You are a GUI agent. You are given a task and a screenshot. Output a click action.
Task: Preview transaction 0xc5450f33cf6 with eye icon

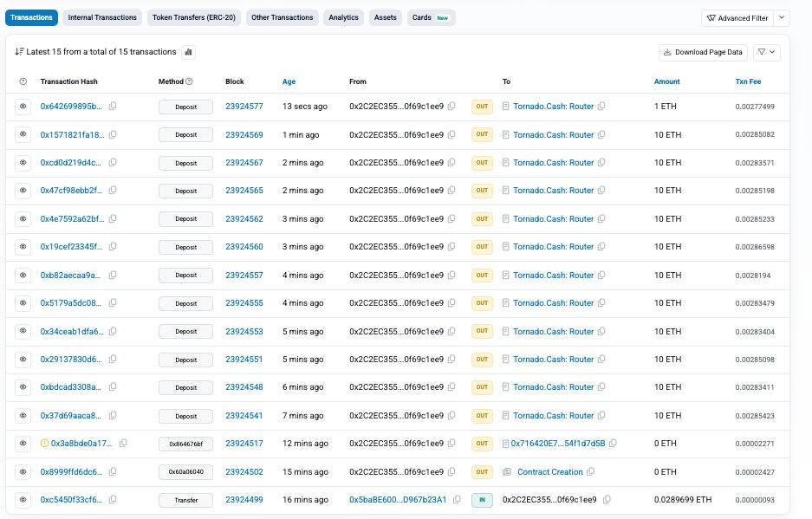(x=23, y=500)
